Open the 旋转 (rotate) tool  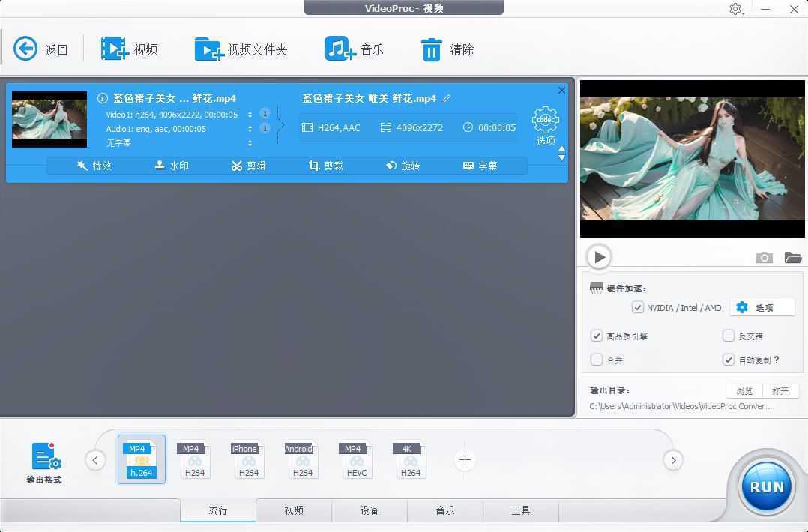403,166
